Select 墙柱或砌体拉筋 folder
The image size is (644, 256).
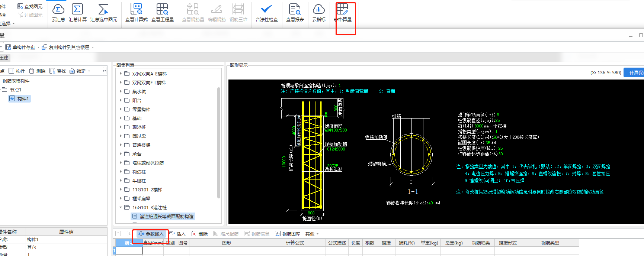(148, 163)
